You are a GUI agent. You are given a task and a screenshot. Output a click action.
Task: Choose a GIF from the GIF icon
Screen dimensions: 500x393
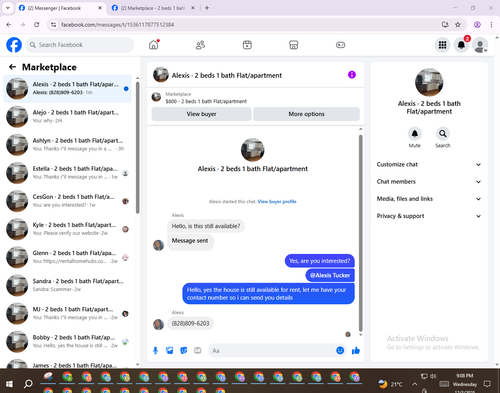tap(198, 350)
